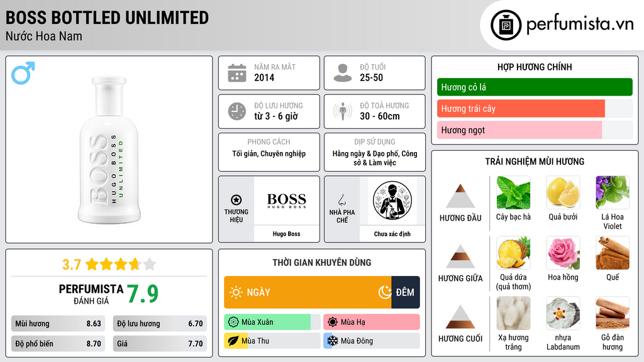The image size is (644, 362).
Task: Select the Cây bạc hà mint thumbnail
Action: pos(513,192)
